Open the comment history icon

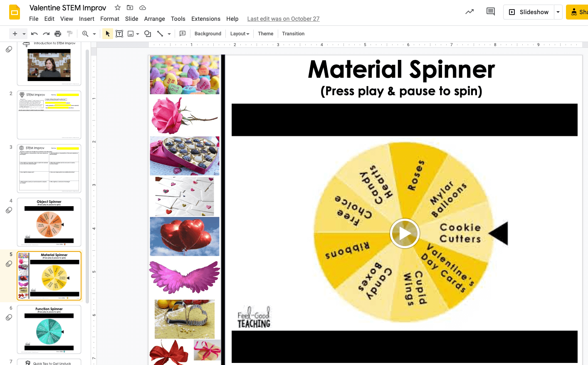pyautogui.click(x=490, y=12)
